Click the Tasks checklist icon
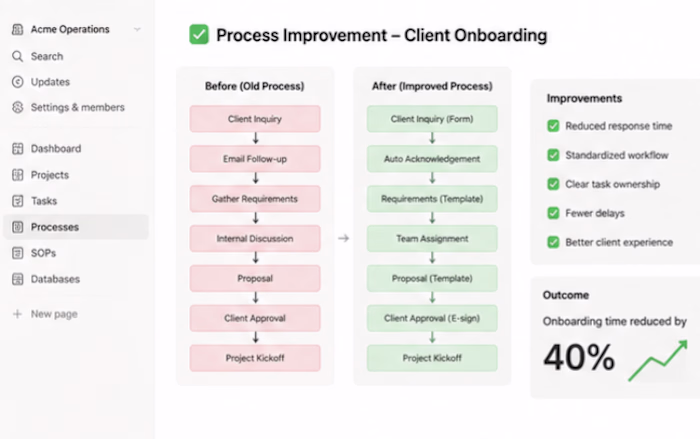The height and width of the screenshot is (439, 700). pos(17,201)
